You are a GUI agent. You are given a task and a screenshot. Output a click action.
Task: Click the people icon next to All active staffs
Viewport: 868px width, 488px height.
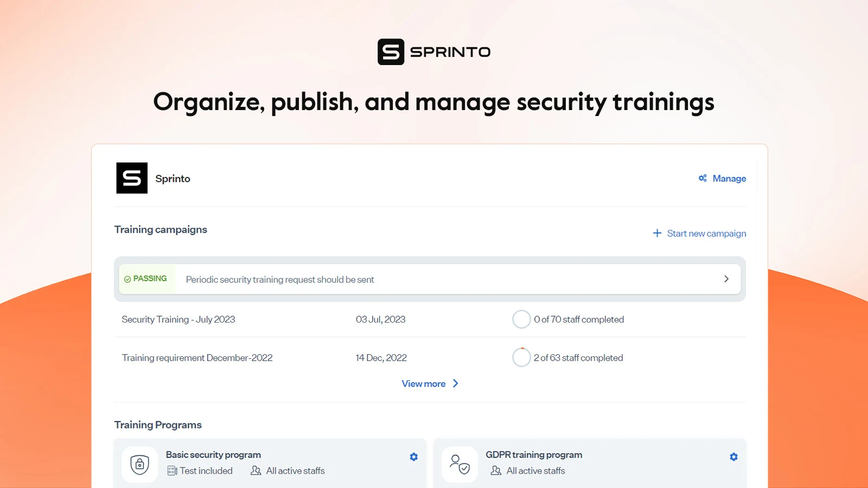(255, 471)
